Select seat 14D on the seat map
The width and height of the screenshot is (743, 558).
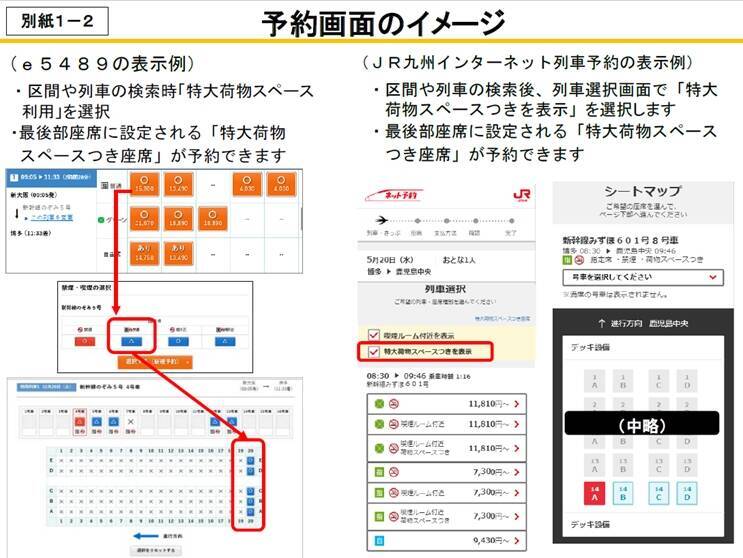pyautogui.click(x=687, y=493)
